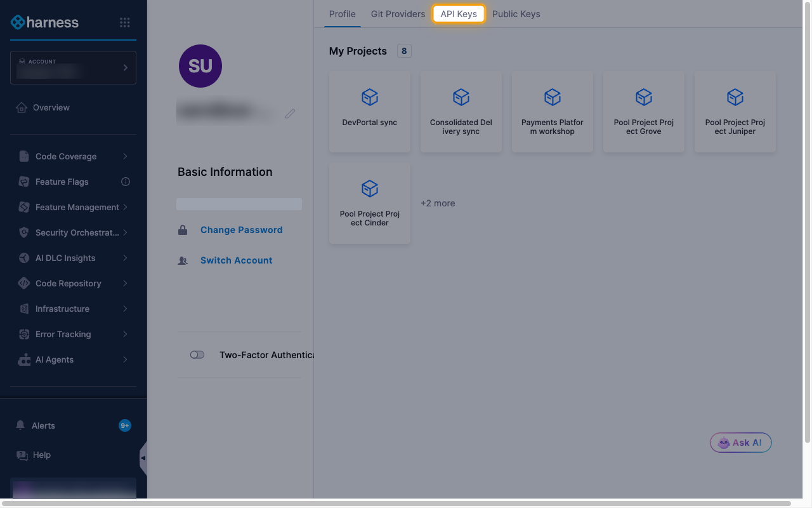
Task: Open the API Keys tab
Action: point(459,14)
